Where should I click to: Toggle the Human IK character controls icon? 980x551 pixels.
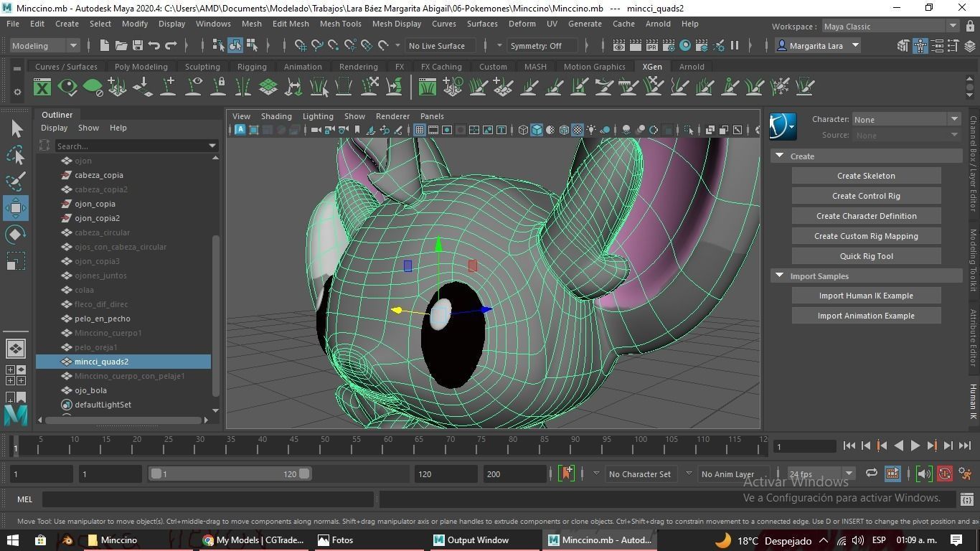(x=920, y=46)
